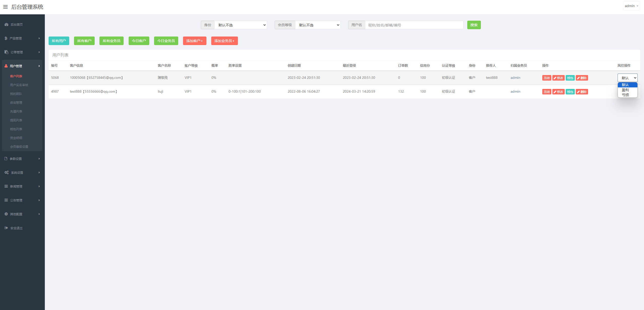This screenshot has height=310, width=644.
Task: Open the 身份 filter dropdown
Action: click(x=240, y=25)
